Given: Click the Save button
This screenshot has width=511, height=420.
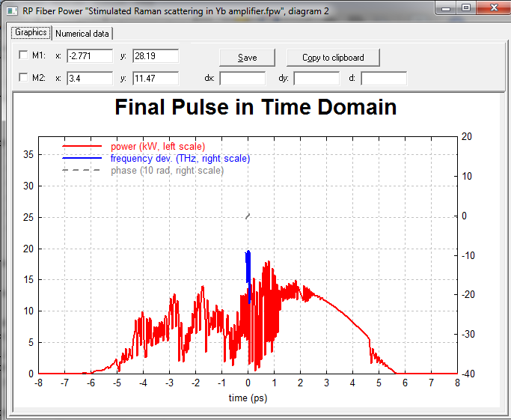Looking at the screenshot, I should click(x=248, y=58).
